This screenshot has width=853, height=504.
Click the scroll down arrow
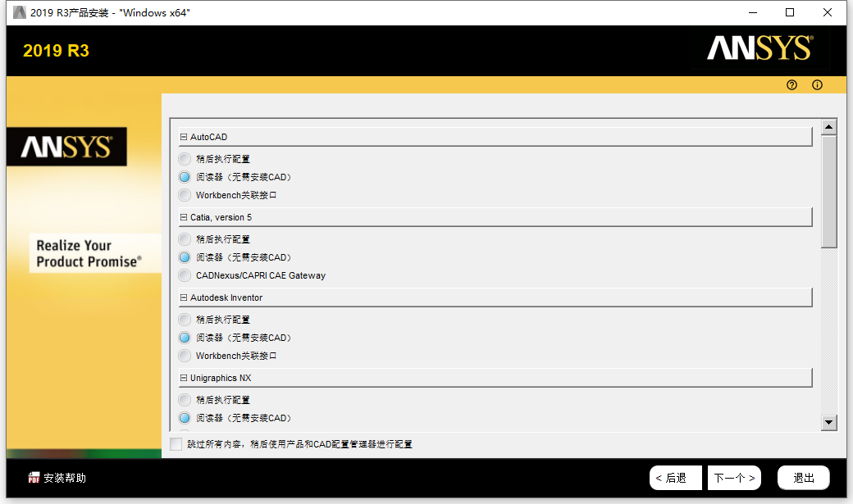828,422
